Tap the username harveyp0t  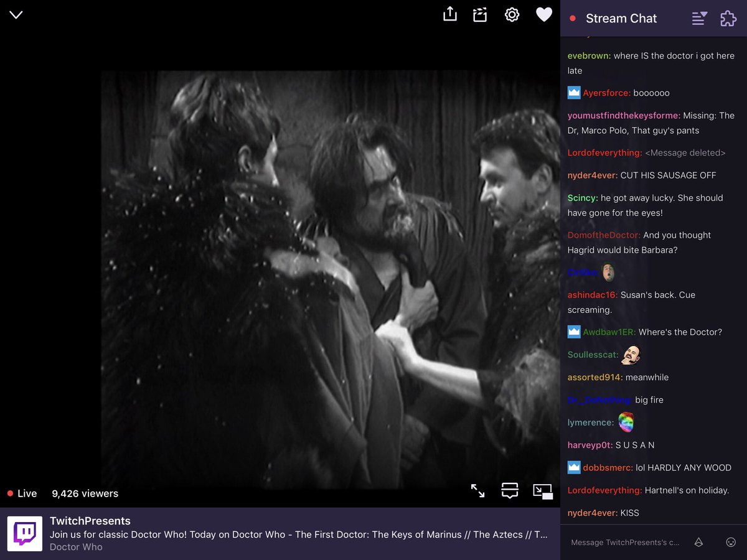point(590,446)
